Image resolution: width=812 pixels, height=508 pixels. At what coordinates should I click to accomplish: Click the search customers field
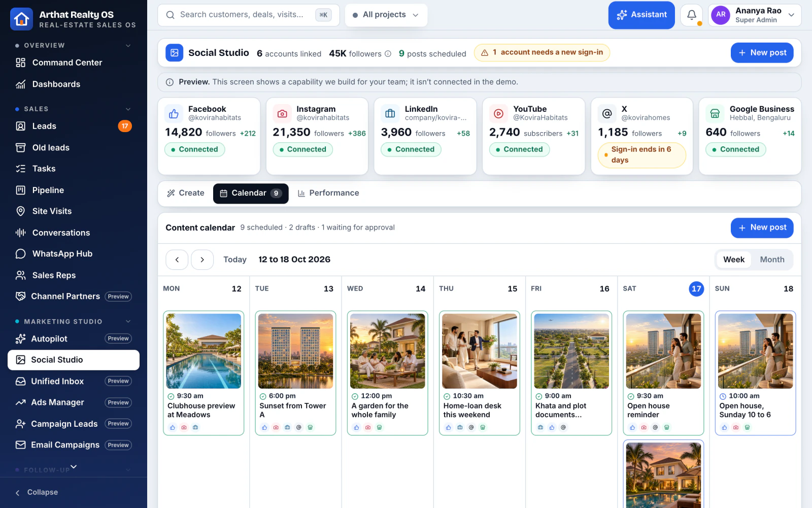point(248,15)
